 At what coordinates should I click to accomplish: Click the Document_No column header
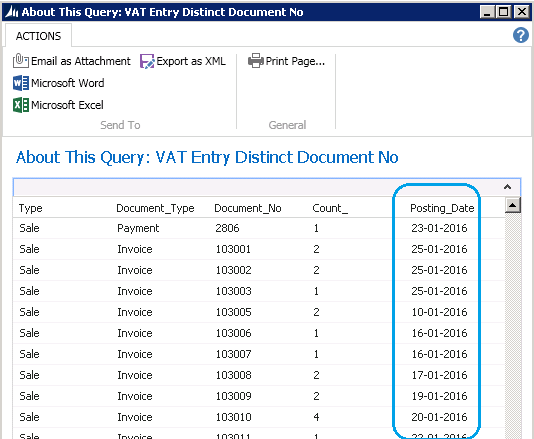(248, 208)
